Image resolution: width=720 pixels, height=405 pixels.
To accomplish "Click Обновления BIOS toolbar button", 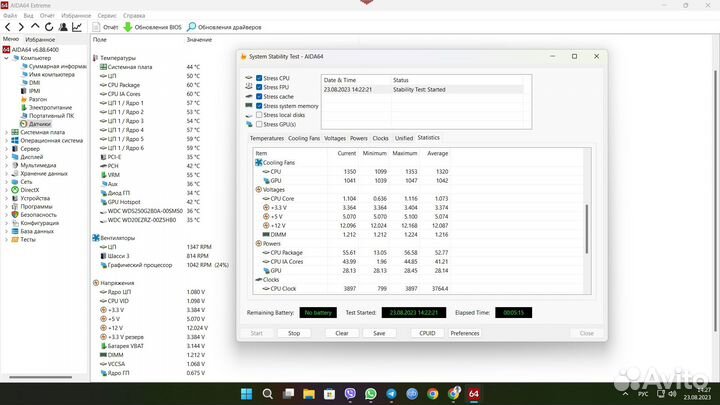I will point(152,27).
